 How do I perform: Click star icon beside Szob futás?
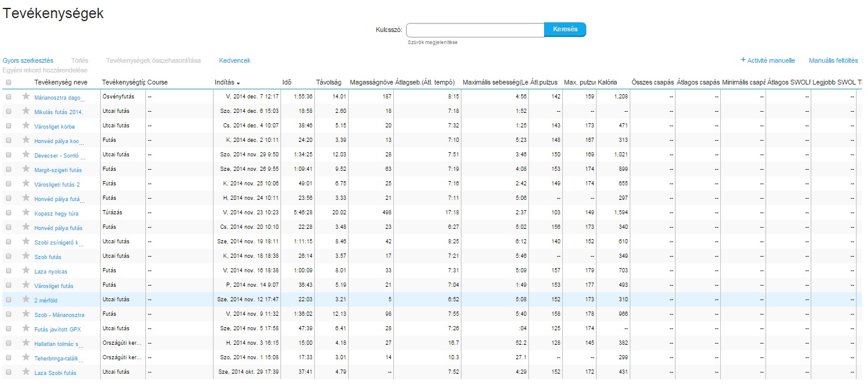coord(26,257)
